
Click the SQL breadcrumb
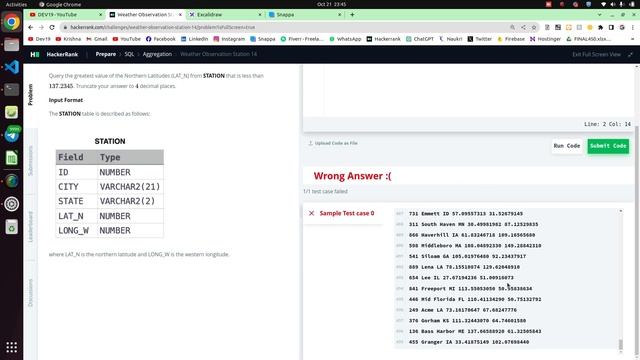click(x=129, y=54)
